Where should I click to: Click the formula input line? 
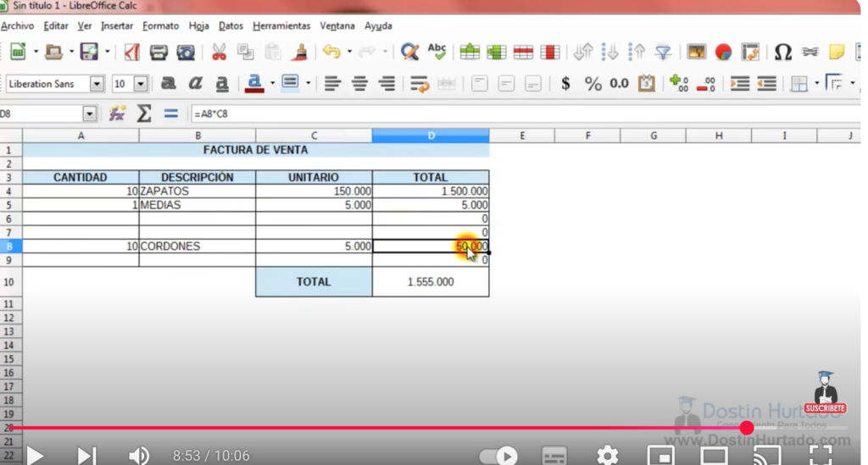point(525,113)
